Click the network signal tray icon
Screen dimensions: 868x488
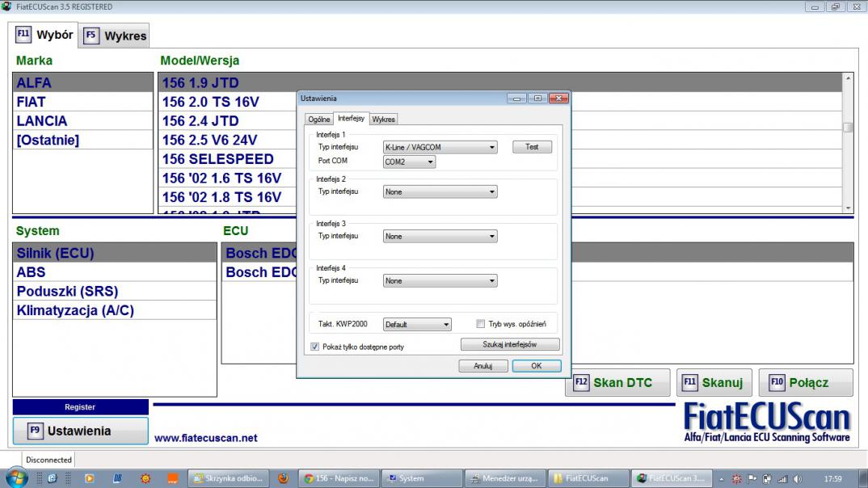[782, 478]
